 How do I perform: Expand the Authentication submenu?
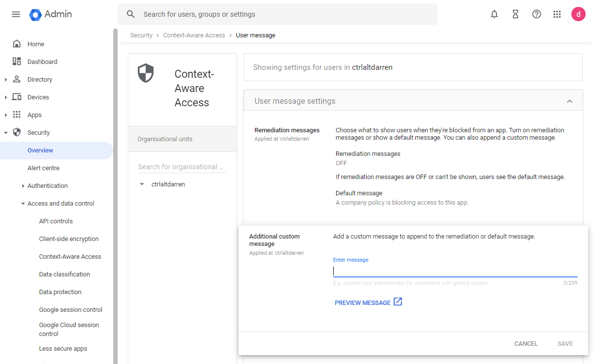click(x=23, y=186)
